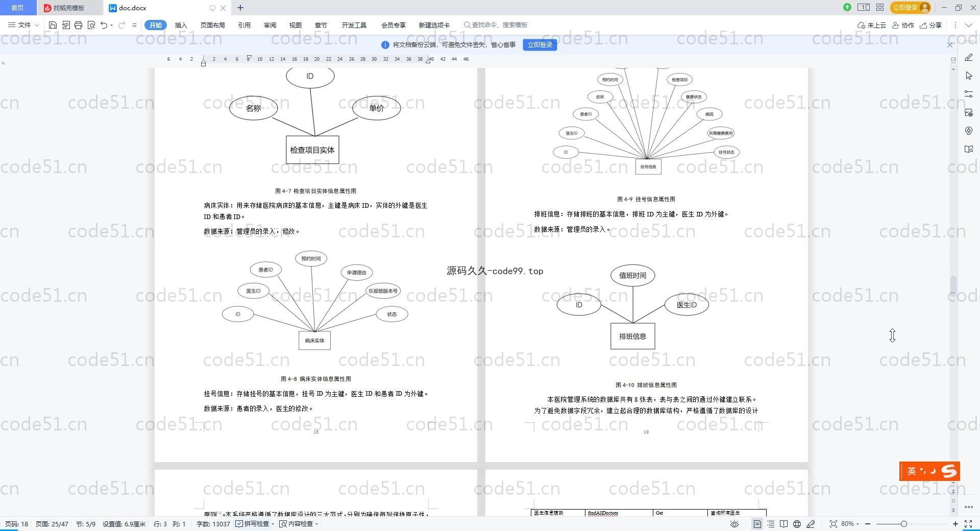Image resolution: width=980 pixels, height=531 pixels.
Task: Click the 分享 share button
Action: coord(930,25)
